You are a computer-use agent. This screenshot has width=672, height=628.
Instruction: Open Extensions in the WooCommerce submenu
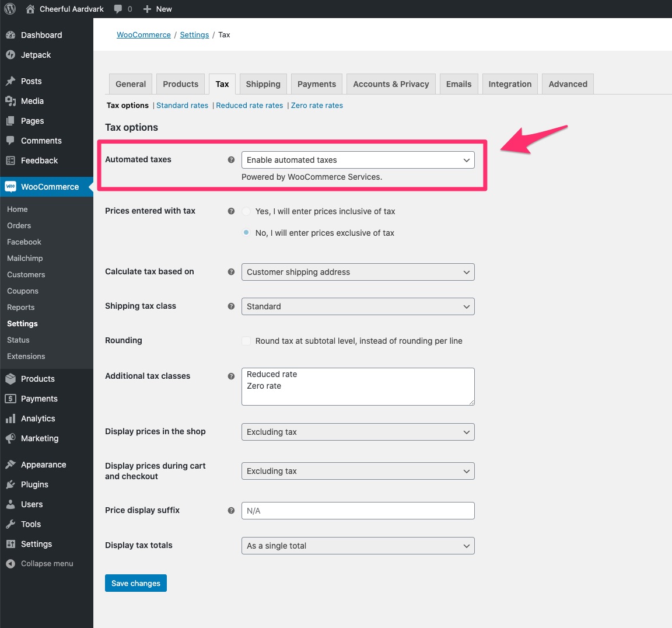(26, 356)
